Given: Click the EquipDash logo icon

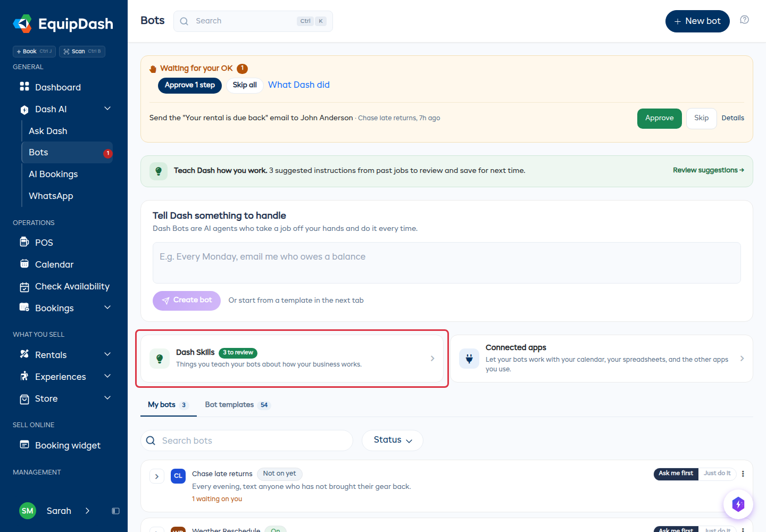Looking at the screenshot, I should (22, 23).
